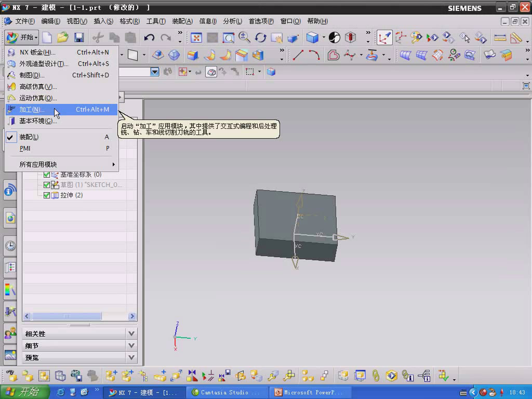Click the Cut scissors icon
The width and height of the screenshot is (532, 399).
98,37
